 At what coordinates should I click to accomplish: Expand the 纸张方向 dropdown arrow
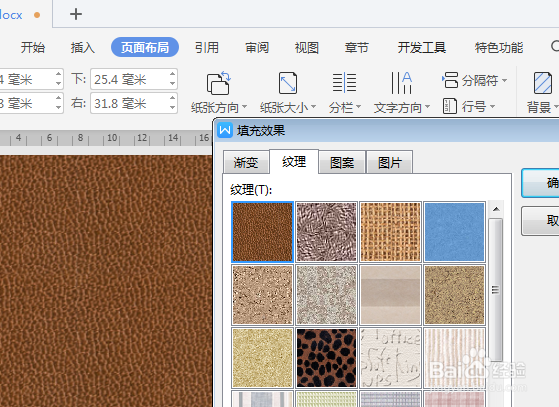(x=245, y=107)
